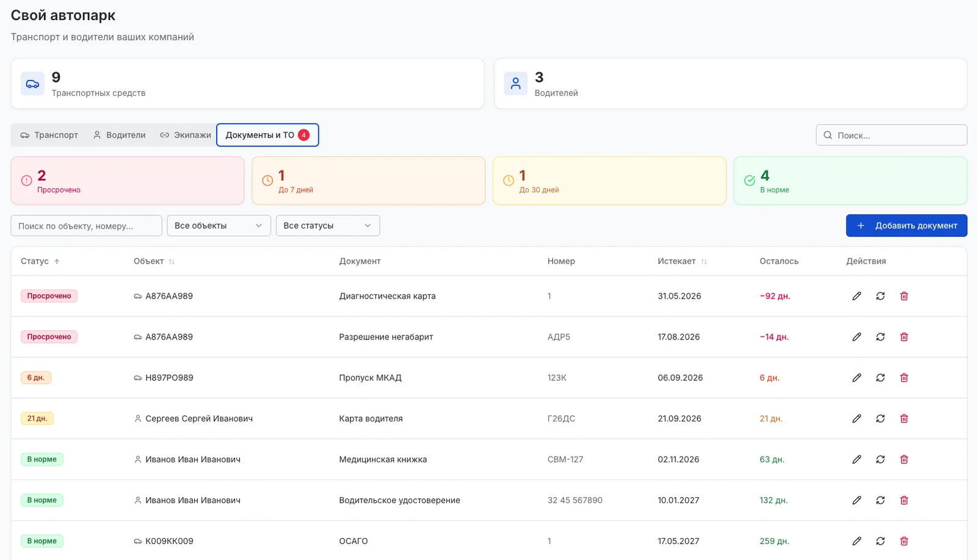Edit the Разрешение негабарит document
Image resolution: width=977 pixels, height=560 pixels.
pyautogui.click(x=857, y=337)
